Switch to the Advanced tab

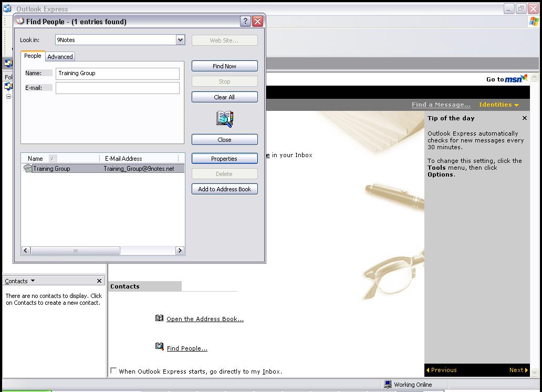pyautogui.click(x=60, y=56)
